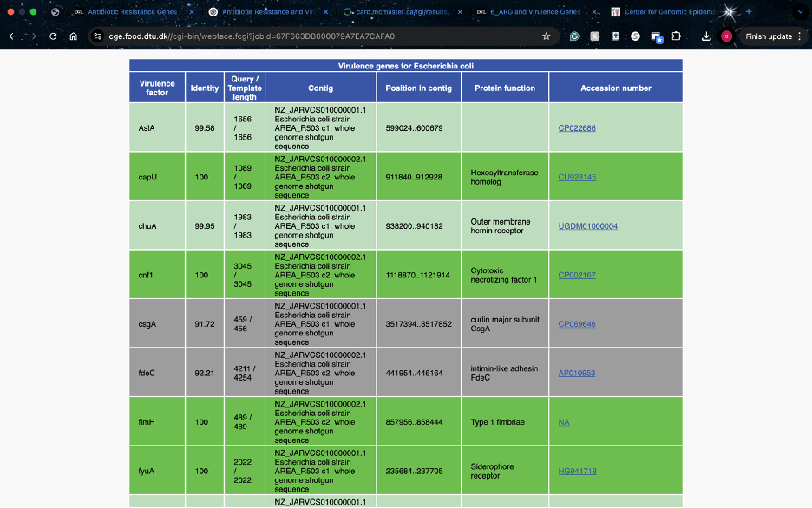Open the site information icon in address bar
Viewport: 812px width, 508px height.
click(99, 36)
